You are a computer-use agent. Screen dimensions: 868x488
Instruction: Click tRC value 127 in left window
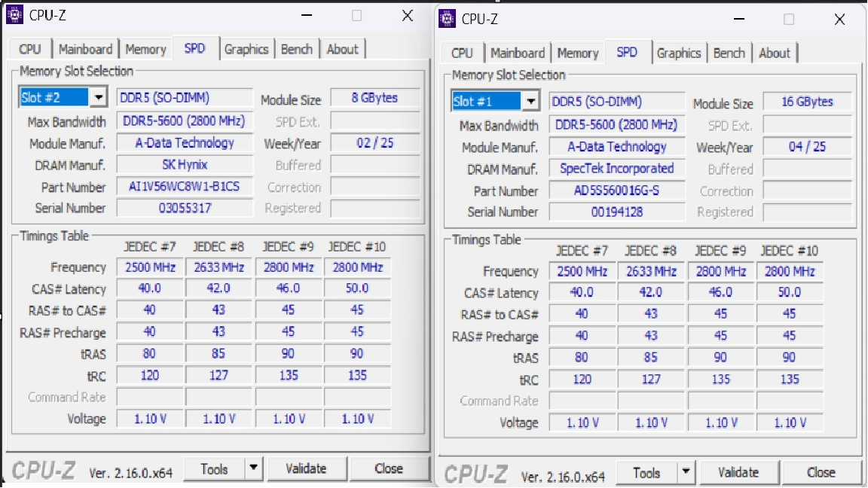point(219,376)
